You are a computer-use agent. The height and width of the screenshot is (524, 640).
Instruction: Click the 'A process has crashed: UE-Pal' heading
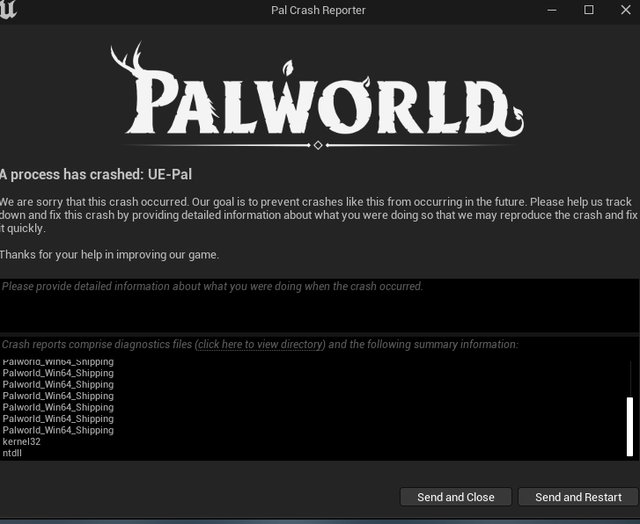click(x=96, y=175)
